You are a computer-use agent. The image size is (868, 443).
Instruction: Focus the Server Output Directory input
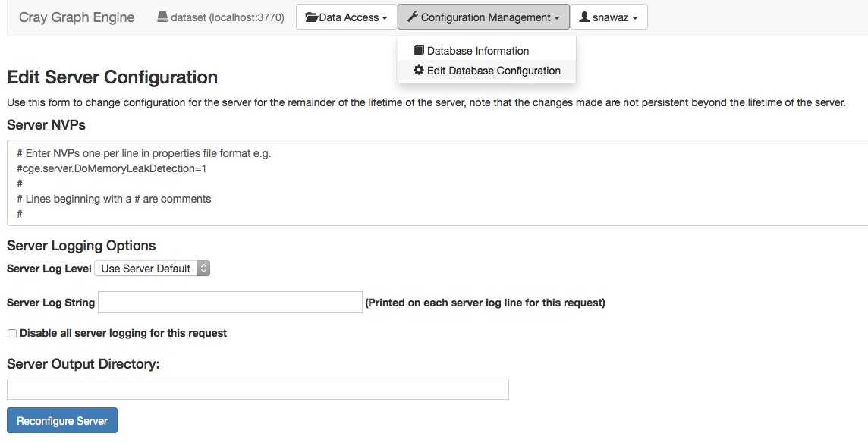(x=258, y=389)
